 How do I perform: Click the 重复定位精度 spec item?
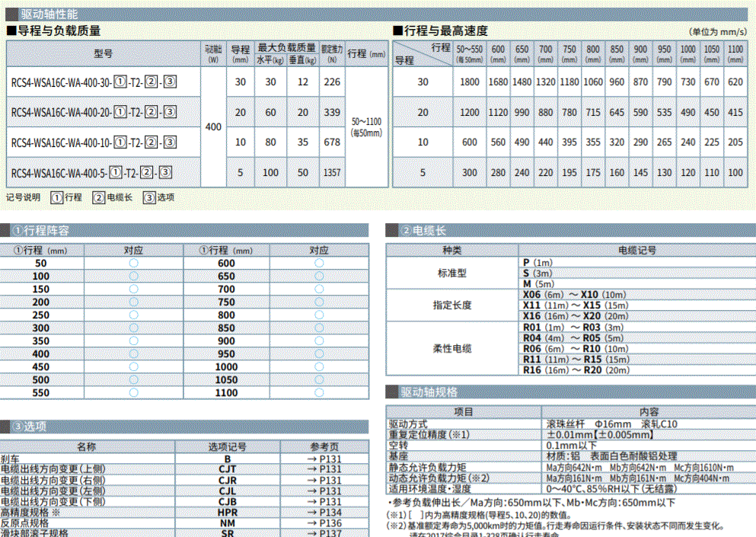[x=429, y=435]
